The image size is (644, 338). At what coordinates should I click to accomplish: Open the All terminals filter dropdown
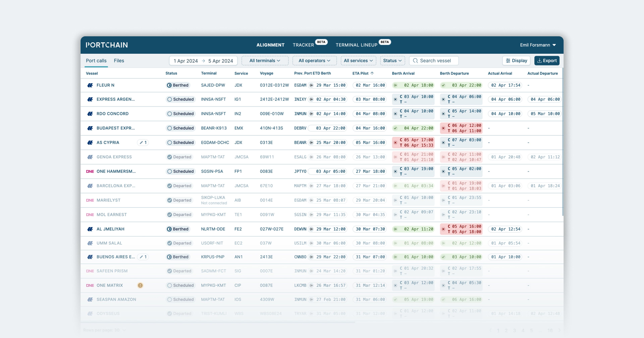coord(265,61)
